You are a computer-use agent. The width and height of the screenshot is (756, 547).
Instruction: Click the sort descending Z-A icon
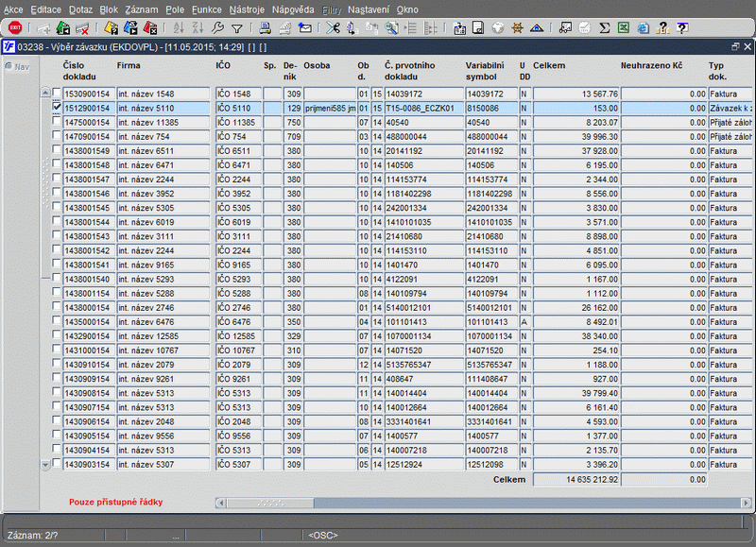click(198, 28)
